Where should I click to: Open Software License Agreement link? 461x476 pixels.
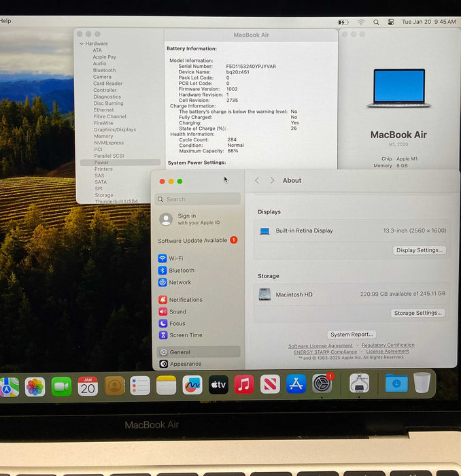click(320, 345)
